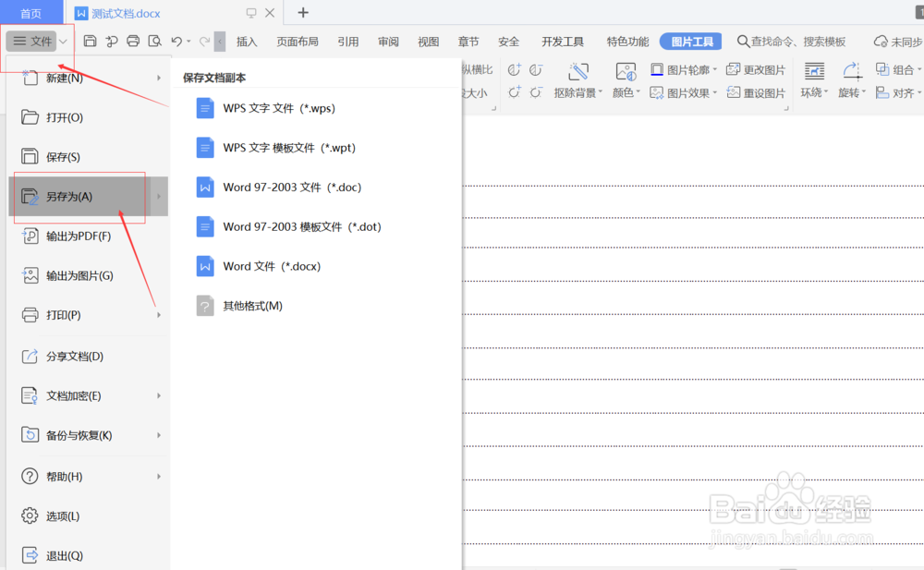The image size is (924, 570).
Task: Add a new tab with plus button
Action: [x=303, y=12]
